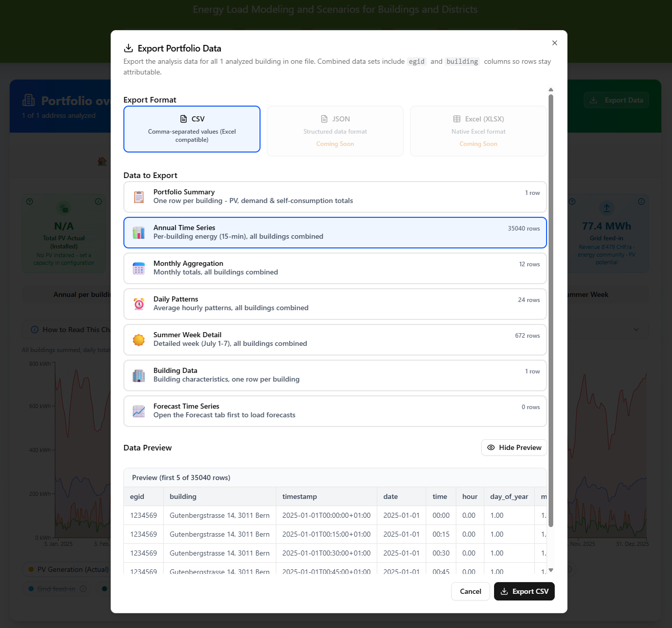The image size is (672, 628).
Task: Click the 800 kWh chart axis label
Action: pyautogui.click(x=40, y=364)
